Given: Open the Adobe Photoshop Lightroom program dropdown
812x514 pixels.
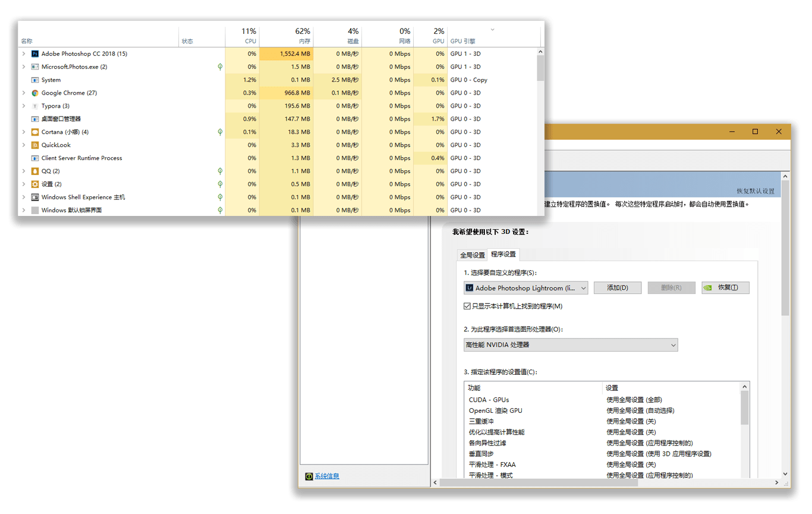Looking at the screenshot, I should point(526,288).
